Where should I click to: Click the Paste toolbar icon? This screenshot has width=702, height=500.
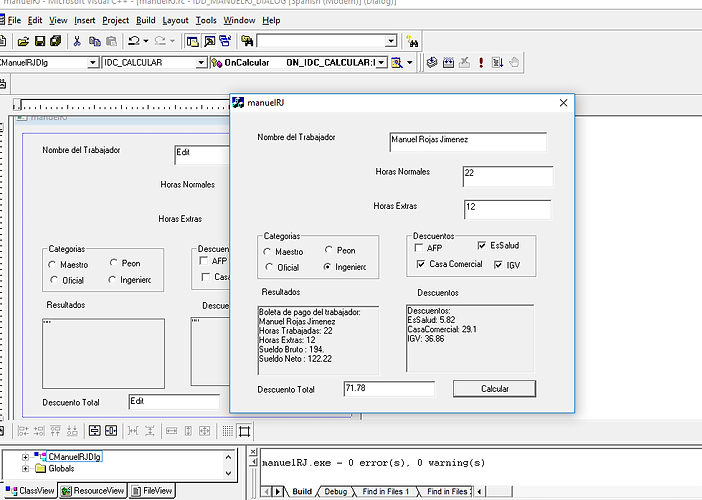111,41
